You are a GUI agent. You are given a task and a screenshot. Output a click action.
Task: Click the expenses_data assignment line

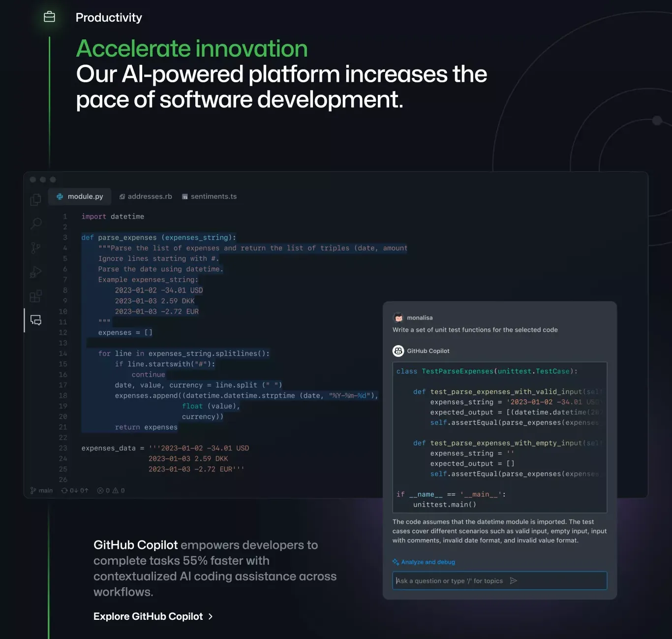[x=165, y=448]
